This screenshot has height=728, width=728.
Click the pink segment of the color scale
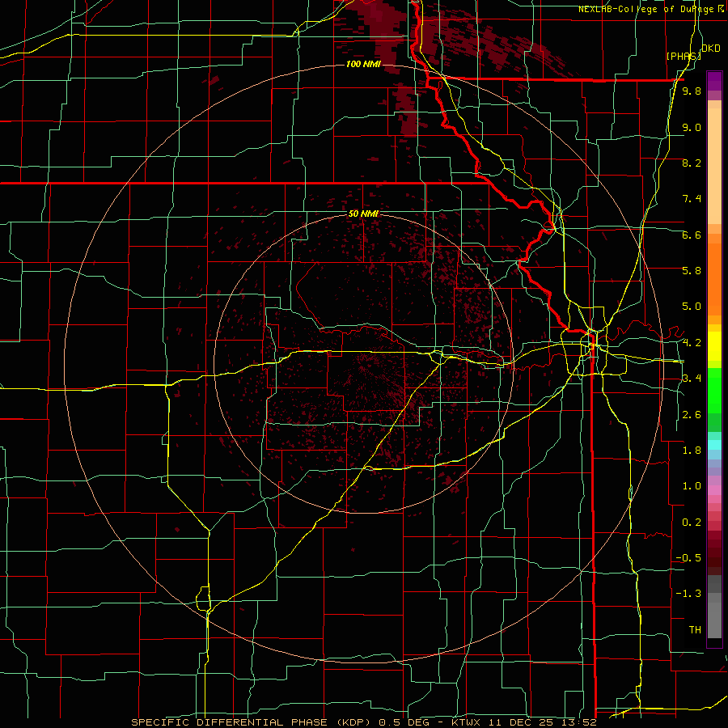714,490
